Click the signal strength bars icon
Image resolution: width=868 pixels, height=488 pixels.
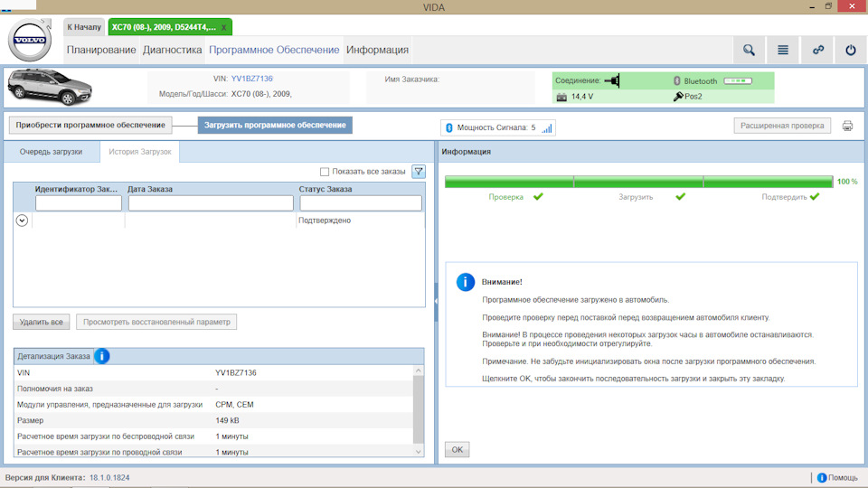(547, 127)
